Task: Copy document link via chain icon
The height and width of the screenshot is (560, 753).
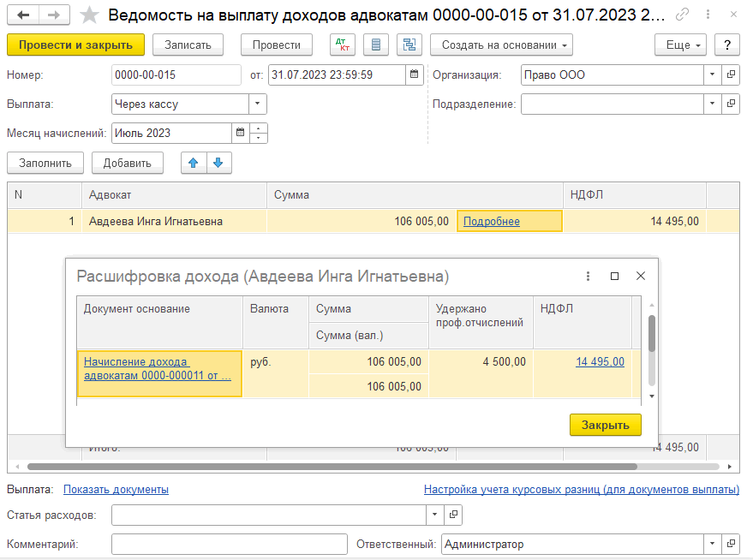Action: 682,15
